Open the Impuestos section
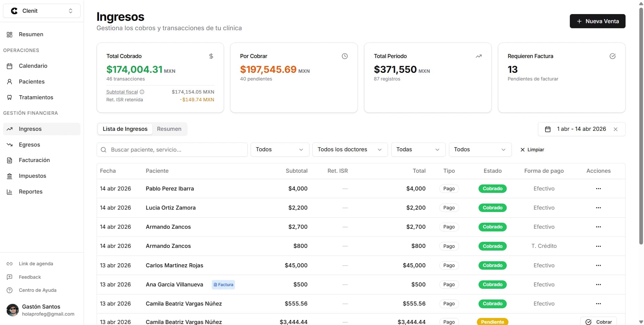The width and height of the screenshot is (644, 325). point(42,176)
